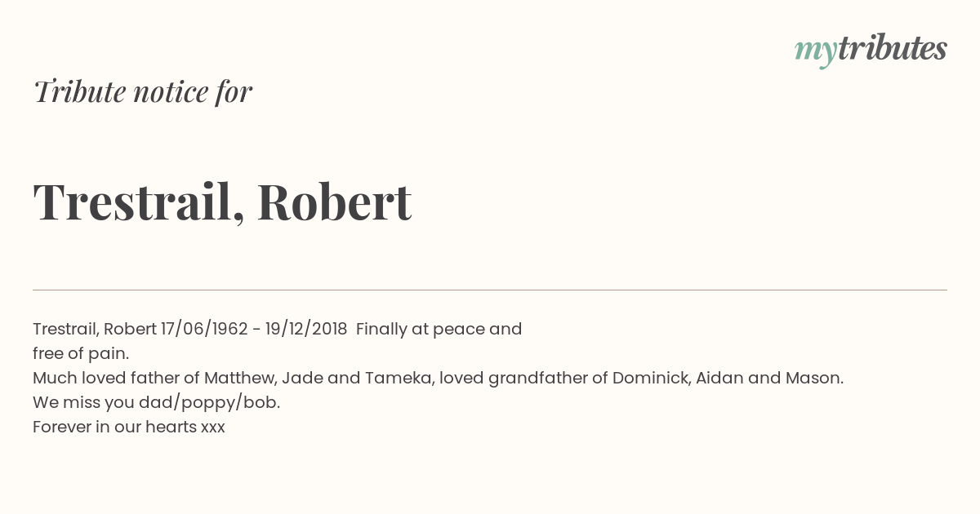Viewport: 980px width, 514px height.
Task: Click the mytributes logo
Action: (871, 50)
